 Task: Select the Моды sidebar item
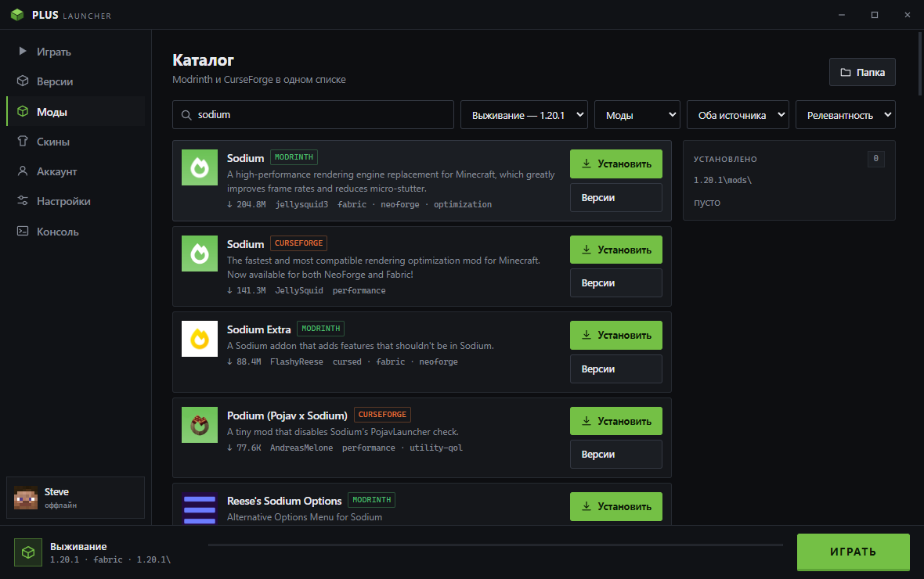[x=75, y=111]
